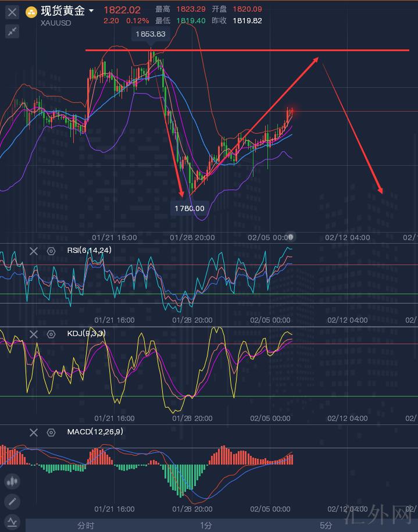This screenshot has height=532, width=418.
Task: Open the 现货黄金 symbol dropdown
Action: tap(91, 11)
